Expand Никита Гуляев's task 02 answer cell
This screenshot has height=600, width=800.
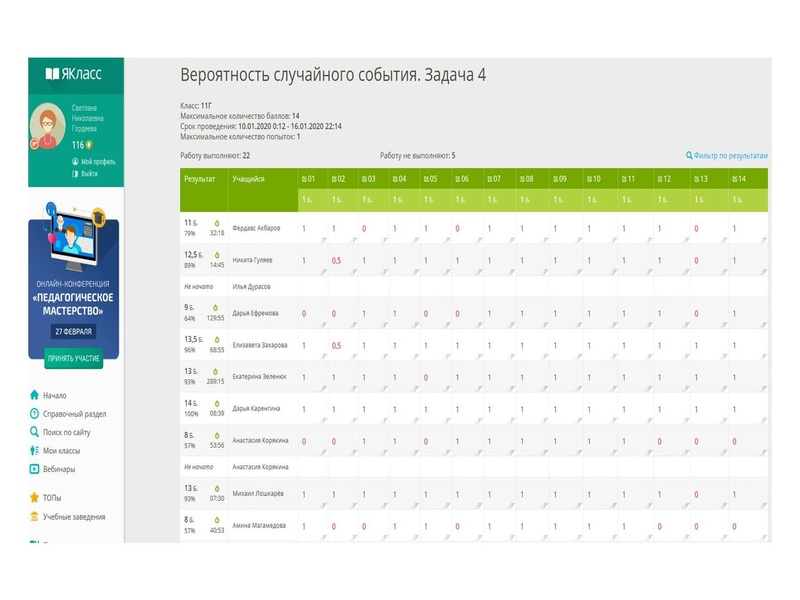336,261
